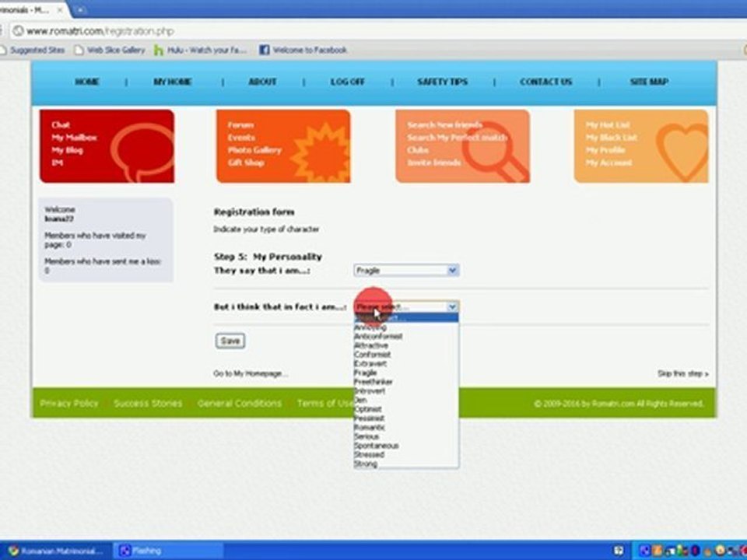Open the Clubs link
The image size is (747, 560).
coord(418,150)
